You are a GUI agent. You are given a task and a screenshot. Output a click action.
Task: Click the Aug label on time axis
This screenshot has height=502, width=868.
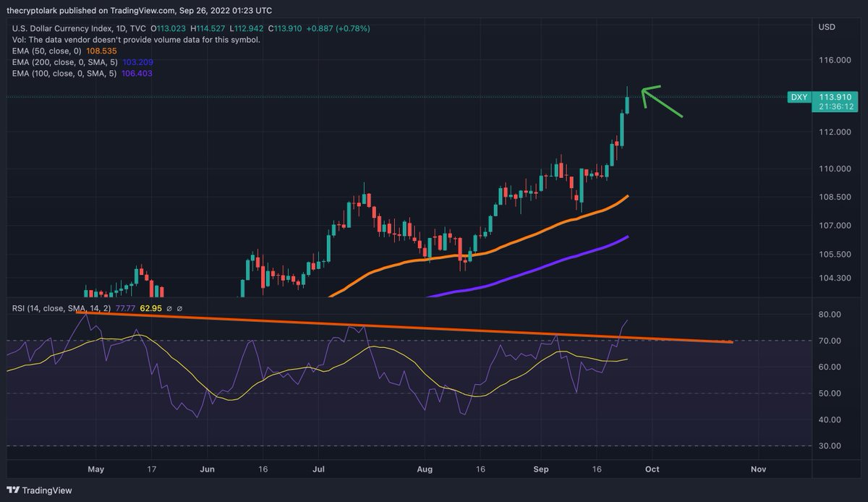425,469
